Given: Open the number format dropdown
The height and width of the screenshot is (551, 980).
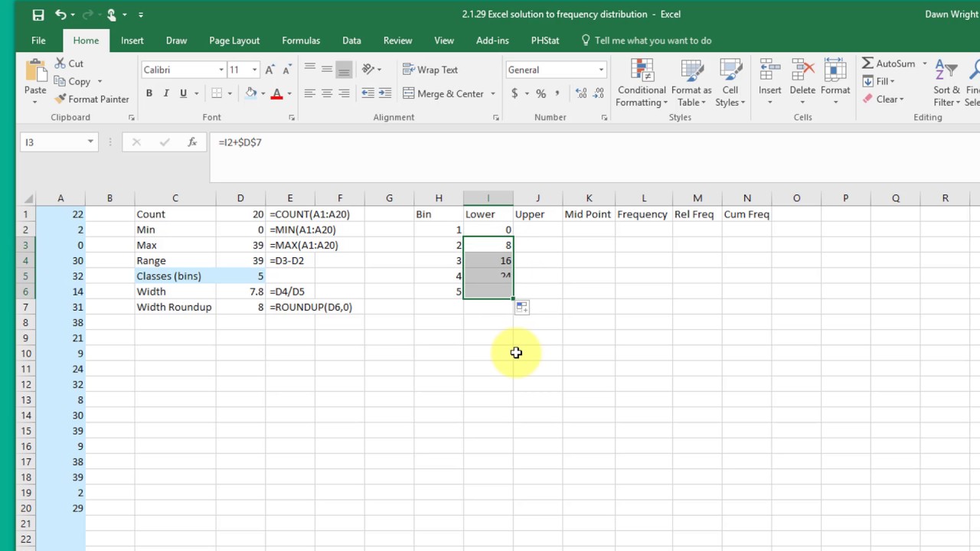Looking at the screenshot, I should pos(601,70).
